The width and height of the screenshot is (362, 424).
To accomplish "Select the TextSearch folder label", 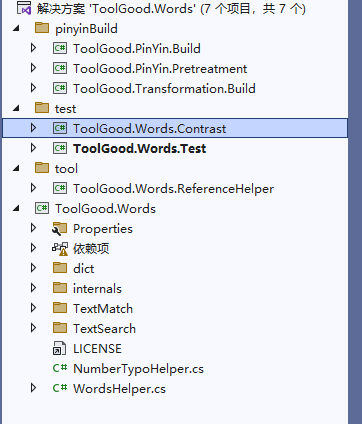I will [x=104, y=329].
